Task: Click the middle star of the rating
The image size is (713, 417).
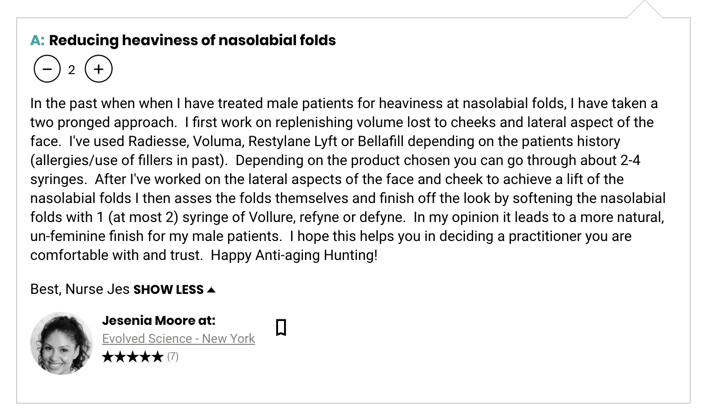Action: [132, 357]
